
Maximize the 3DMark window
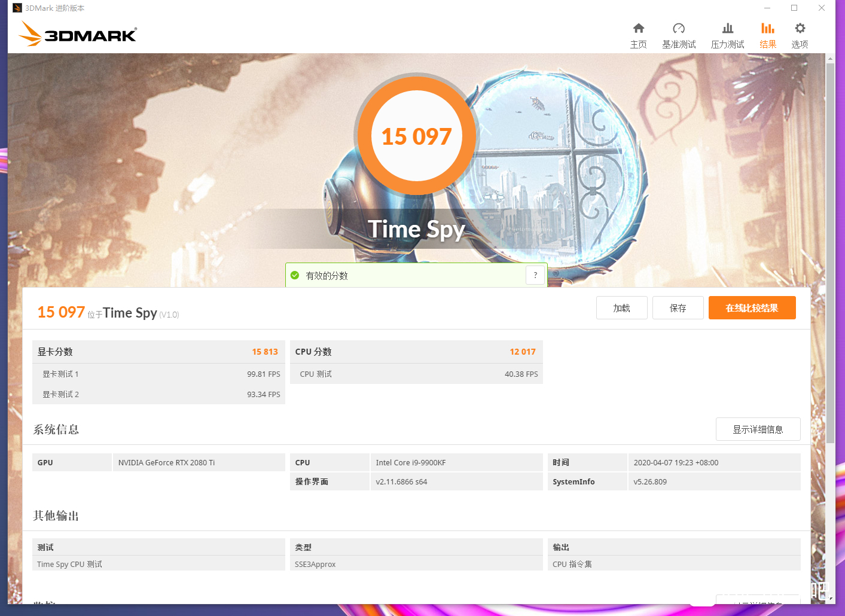794,8
